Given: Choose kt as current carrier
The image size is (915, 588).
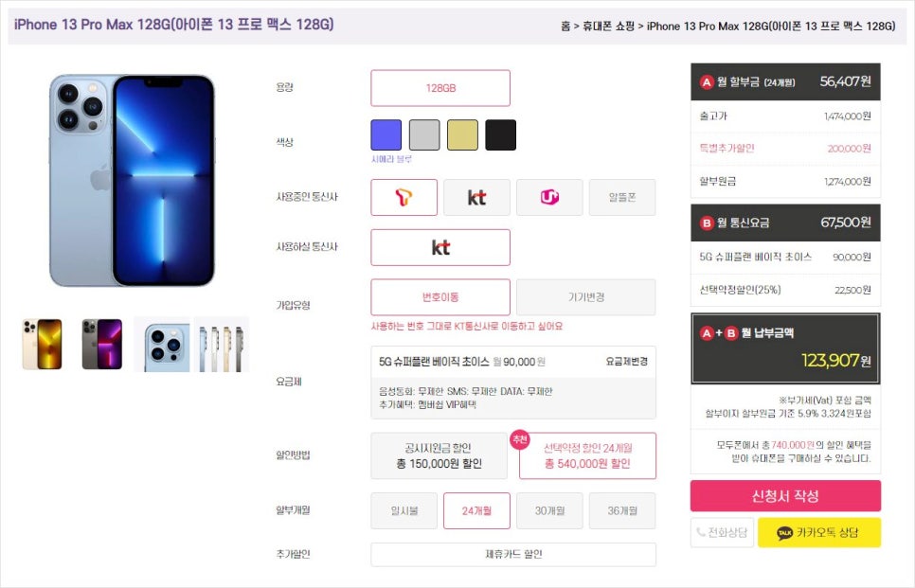Looking at the screenshot, I should coord(476,197).
